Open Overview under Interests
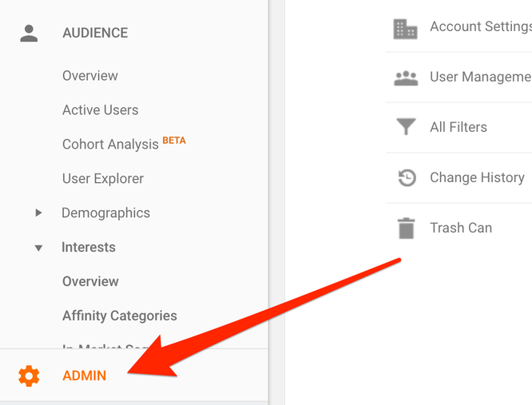This screenshot has width=532, height=405. [90, 282]
